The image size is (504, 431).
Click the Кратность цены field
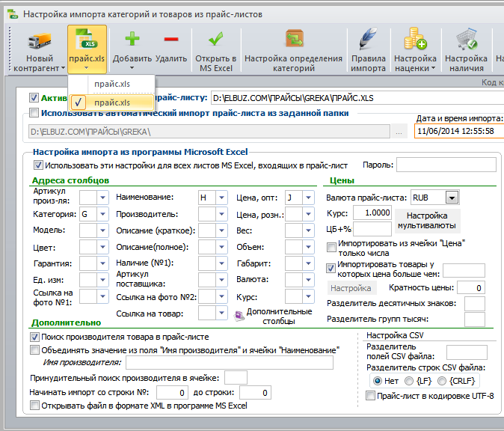[471, 287]
